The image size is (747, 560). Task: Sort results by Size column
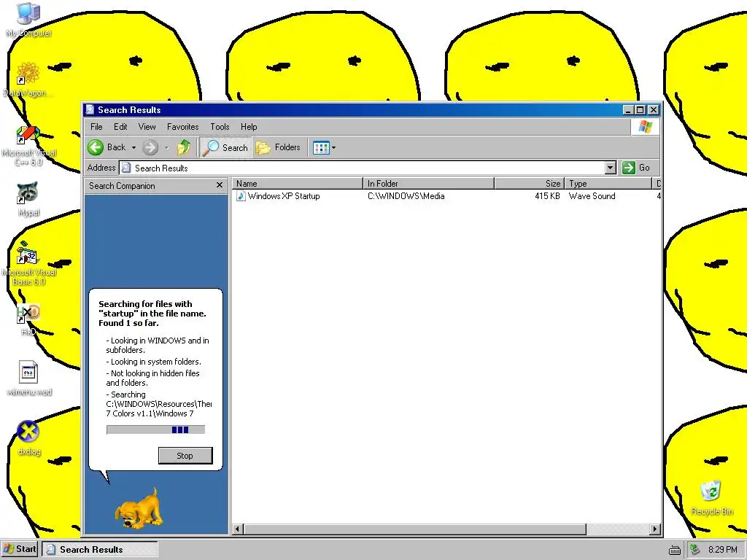[530, 183]
